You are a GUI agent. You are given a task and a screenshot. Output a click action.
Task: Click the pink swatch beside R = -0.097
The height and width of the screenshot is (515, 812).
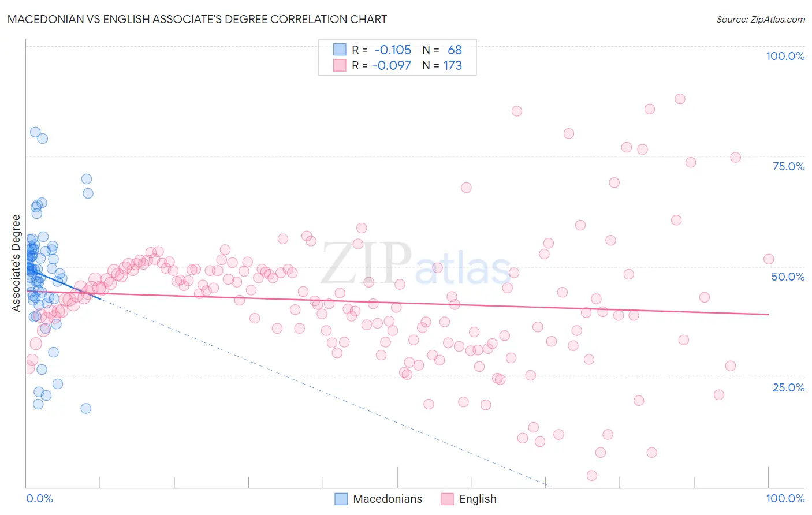[340, 65]
